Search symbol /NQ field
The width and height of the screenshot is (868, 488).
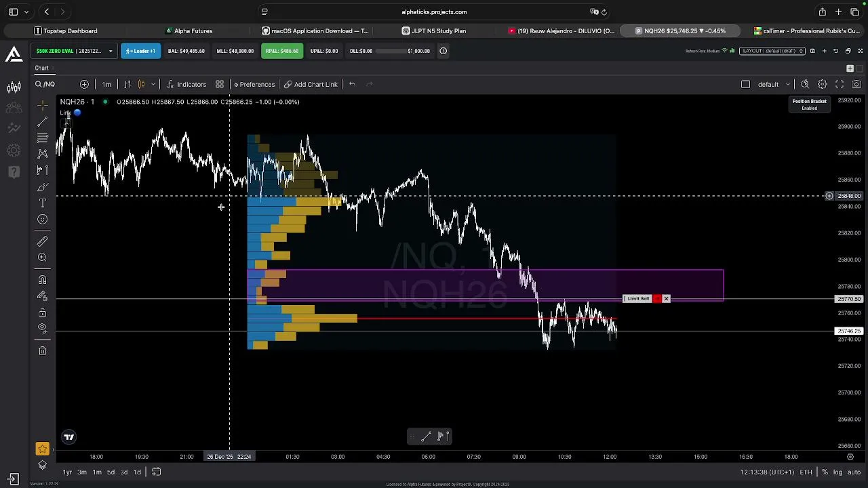pyautogui.click(x=50, y=84)
